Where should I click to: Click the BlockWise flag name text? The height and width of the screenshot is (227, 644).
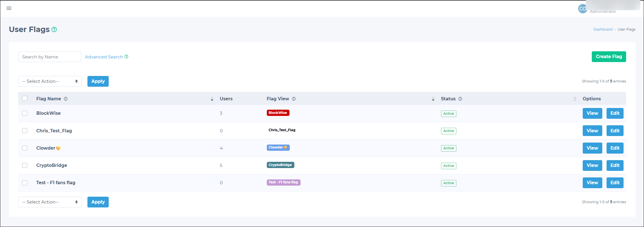(x=48, y=113)
